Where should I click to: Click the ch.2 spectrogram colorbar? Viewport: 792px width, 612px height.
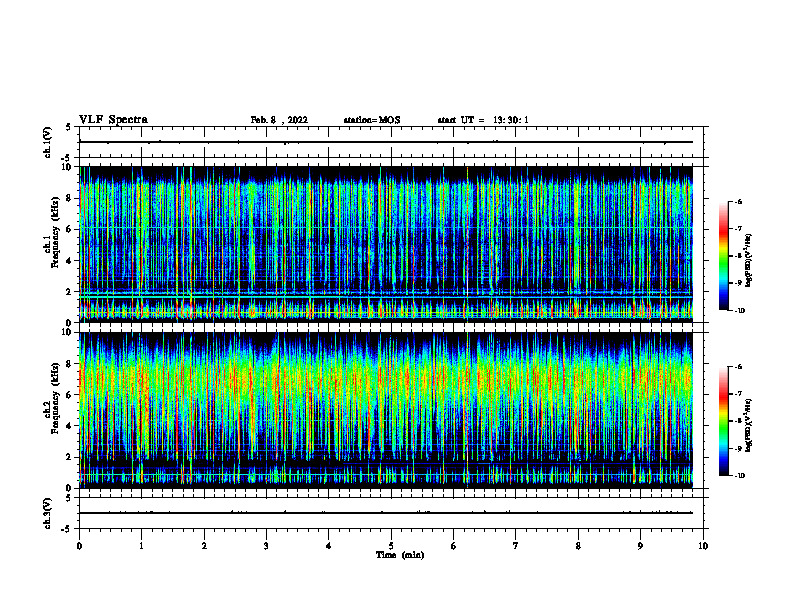pyautogui.click(x=724, y=421)
